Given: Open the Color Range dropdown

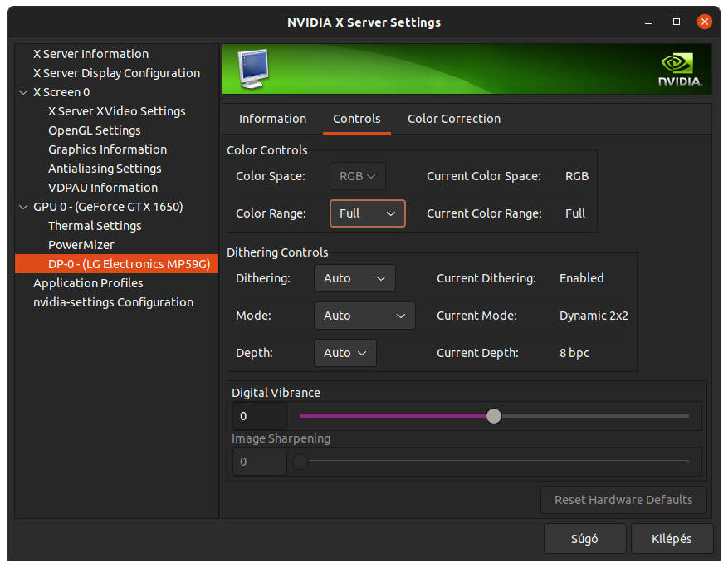Looking at the screenshot, I should [x=368, y=213].
